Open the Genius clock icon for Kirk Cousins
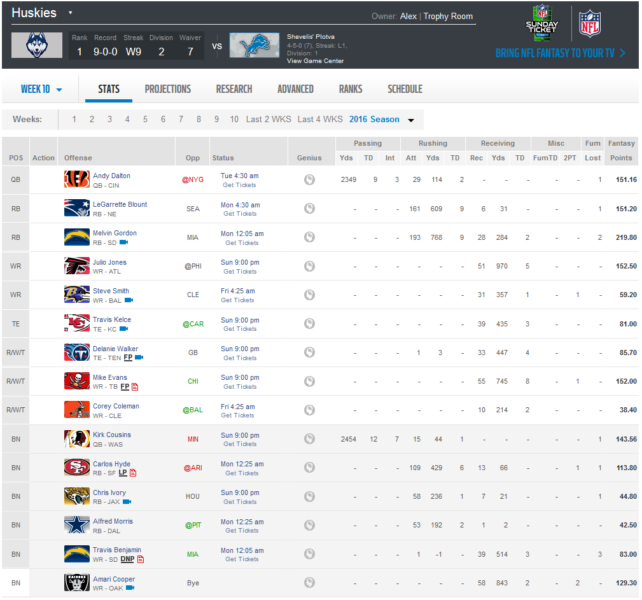This screenshot has width=642, height=600. tap(309, 439)
